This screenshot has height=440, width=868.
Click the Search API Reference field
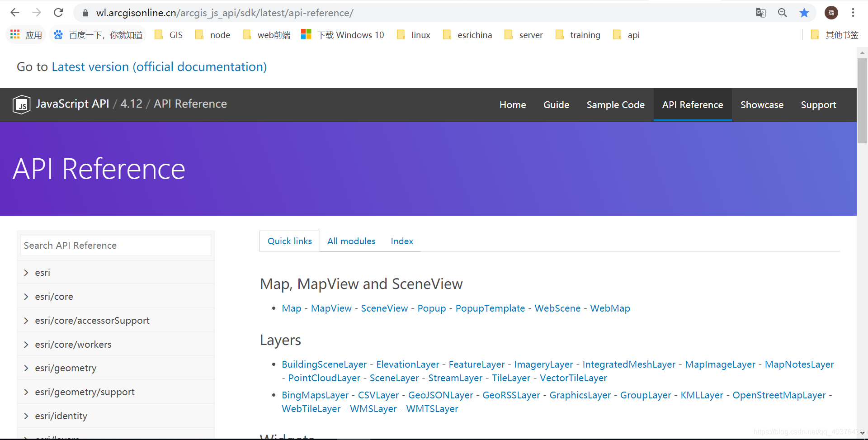[116, 246]
